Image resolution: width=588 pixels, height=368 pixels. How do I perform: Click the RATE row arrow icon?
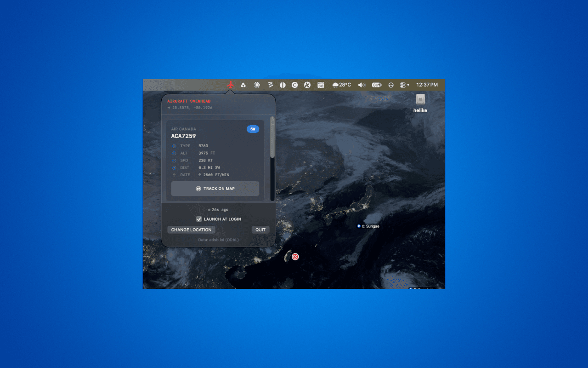point(174,175)
